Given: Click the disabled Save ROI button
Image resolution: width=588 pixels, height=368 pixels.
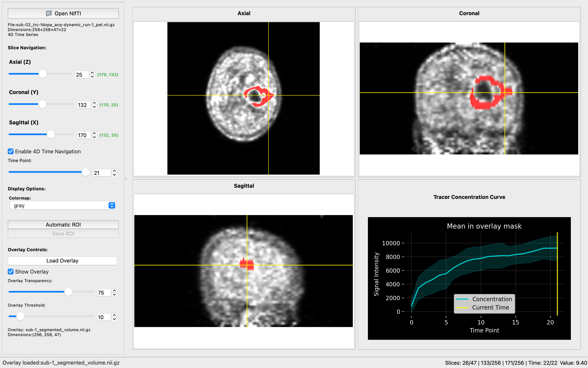Looking at the screenshot, I should (63, 234).
